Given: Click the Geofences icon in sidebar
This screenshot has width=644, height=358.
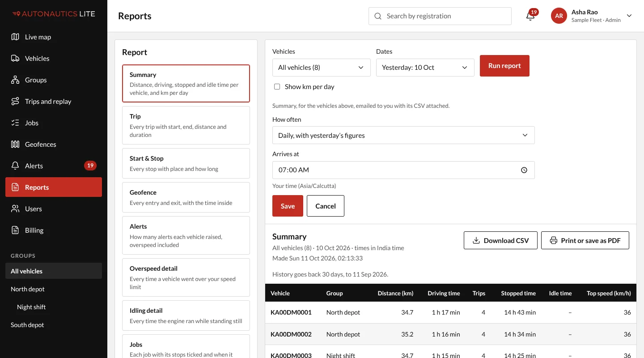Looking at the screenshot, I should pos(15,145).
